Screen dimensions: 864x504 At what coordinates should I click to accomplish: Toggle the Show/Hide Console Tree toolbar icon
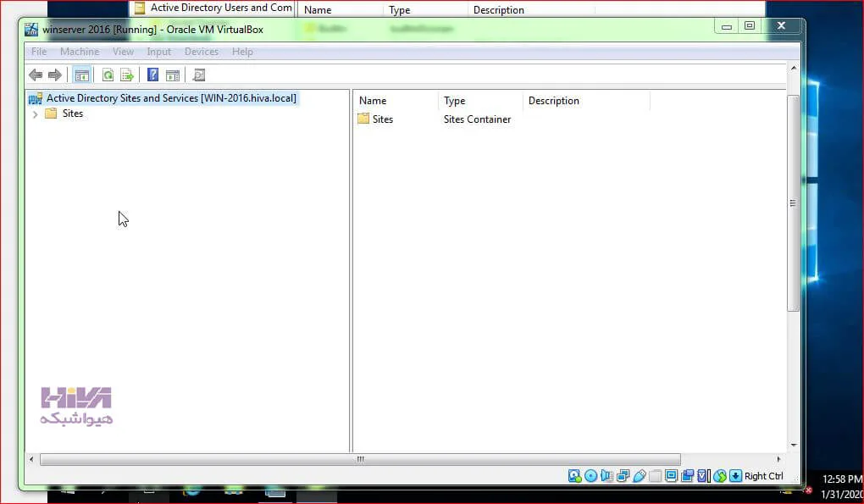(x=82, y=75)
